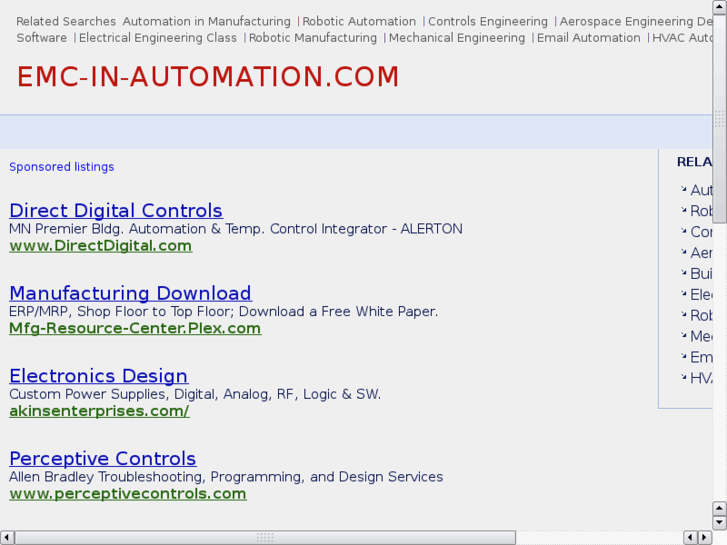The image size is (727, 545).
Task: Click sidebar link starting with Aer
Action: [x=701, y=253]
